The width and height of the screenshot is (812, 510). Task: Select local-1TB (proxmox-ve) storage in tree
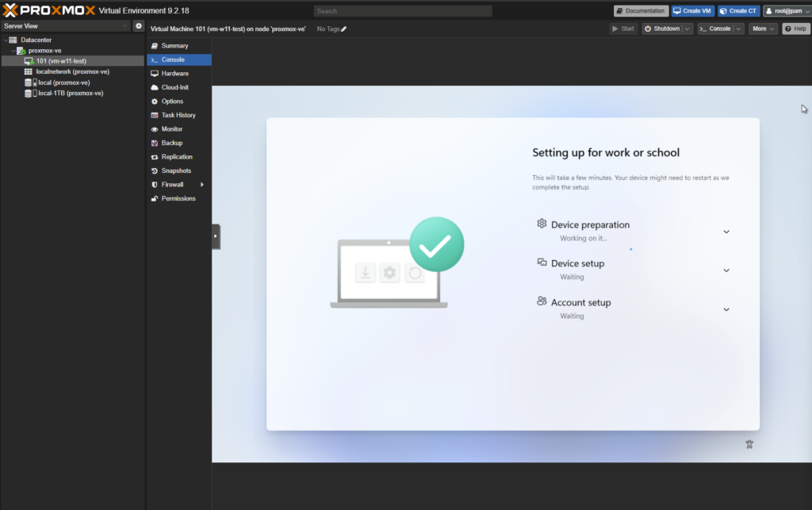coord(72,94)
